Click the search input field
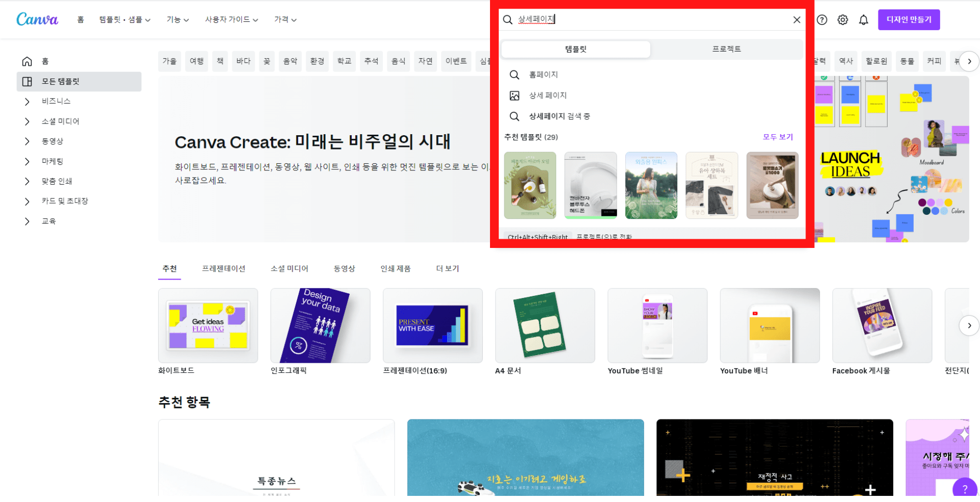The height and width of the screenshot is (502, 980). point(648,19)
